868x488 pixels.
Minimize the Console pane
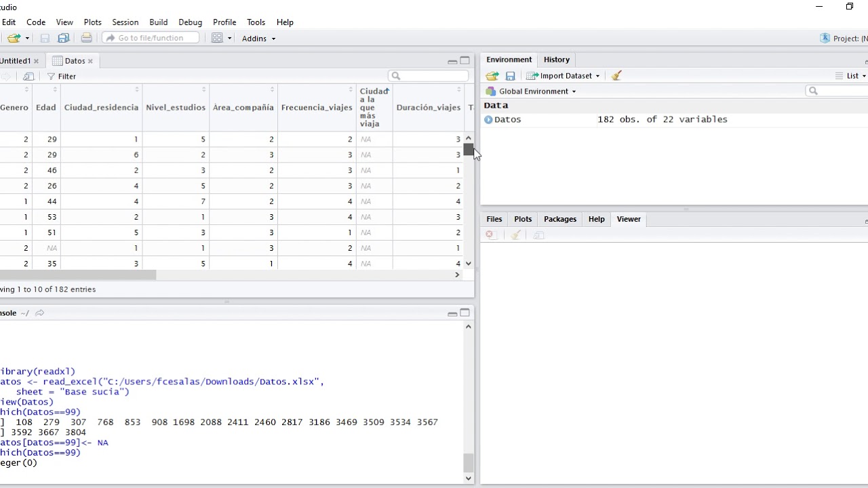(x=452, y=313)
